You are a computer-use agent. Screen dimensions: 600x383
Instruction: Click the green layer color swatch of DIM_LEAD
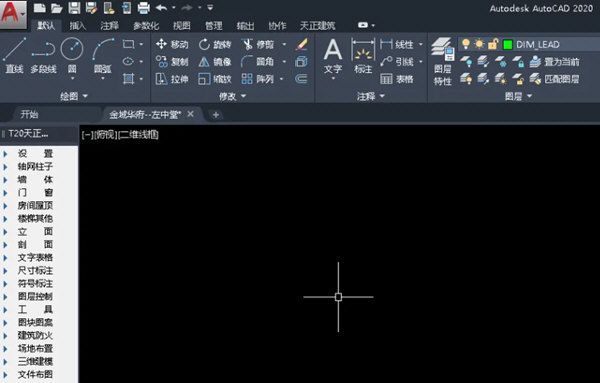[508, 45]
